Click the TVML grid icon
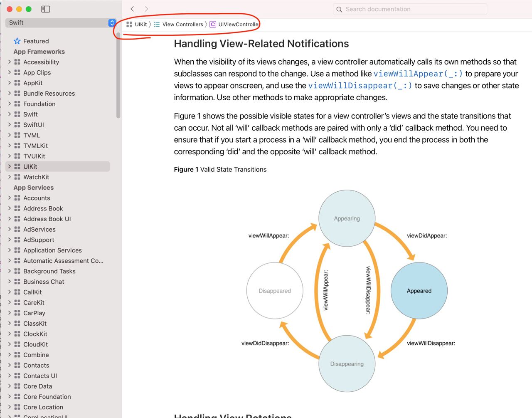The image size is (532, 418). 17,135
